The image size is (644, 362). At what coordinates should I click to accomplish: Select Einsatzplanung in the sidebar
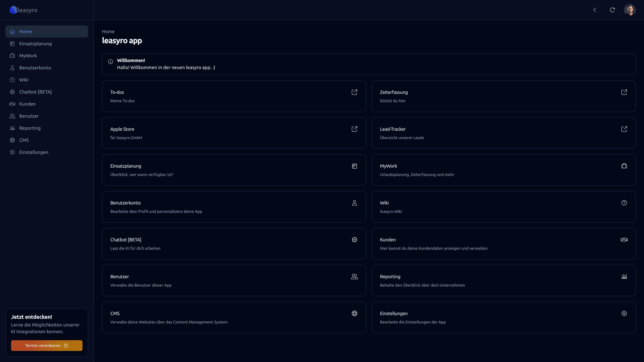point(36,44)
